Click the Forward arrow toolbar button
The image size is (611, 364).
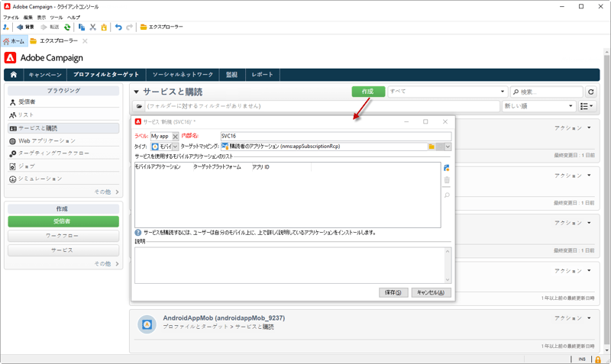click(50, 27)
